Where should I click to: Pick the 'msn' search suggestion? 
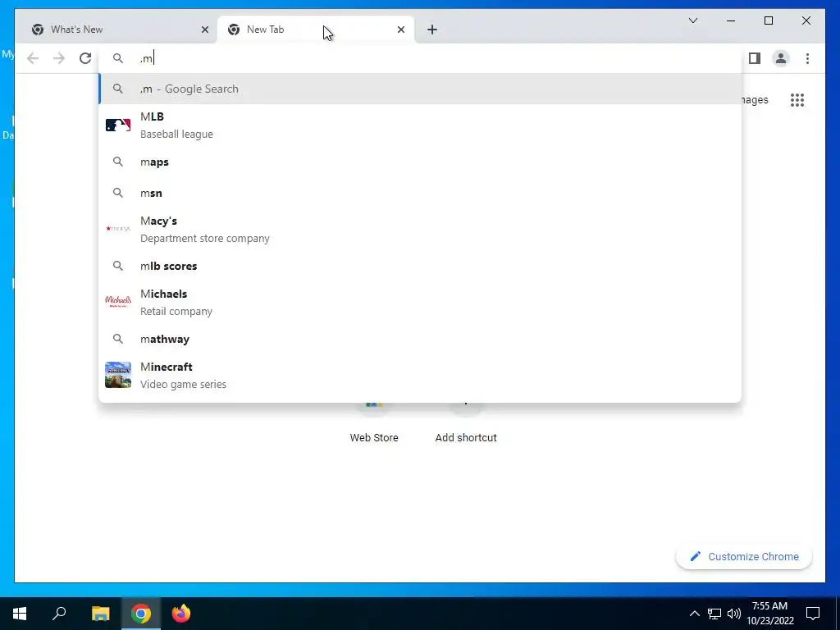coord(420,193)
